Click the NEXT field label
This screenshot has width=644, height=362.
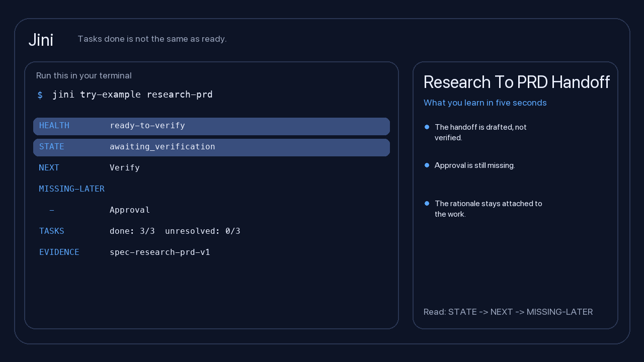click(x=49, y=168)
